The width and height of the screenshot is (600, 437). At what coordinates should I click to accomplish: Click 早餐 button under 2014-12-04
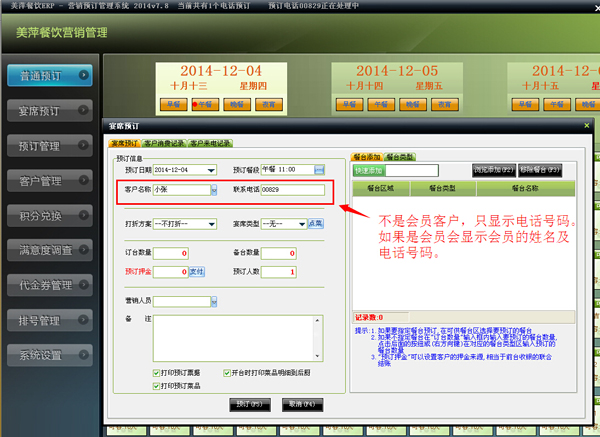(173, 103)
